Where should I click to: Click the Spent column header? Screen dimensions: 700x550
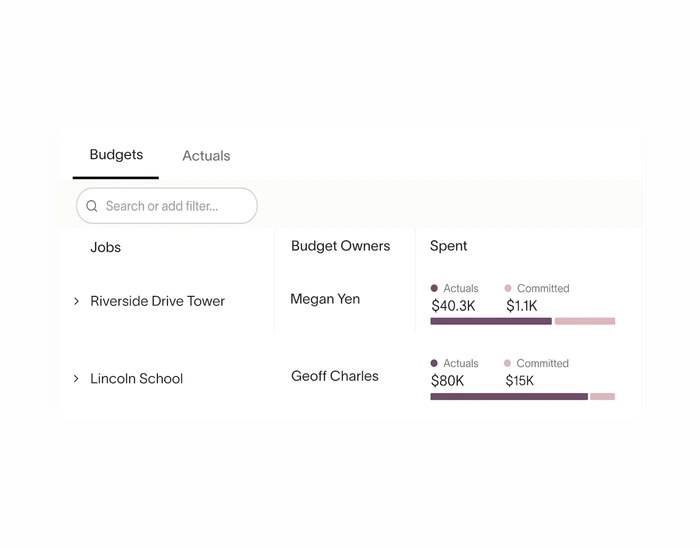(448, 246)
